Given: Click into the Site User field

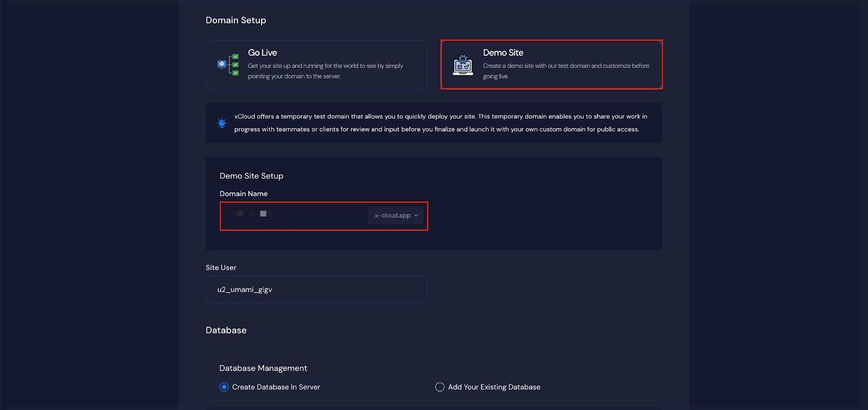Looking at the screenshot, I should (316, 290).
